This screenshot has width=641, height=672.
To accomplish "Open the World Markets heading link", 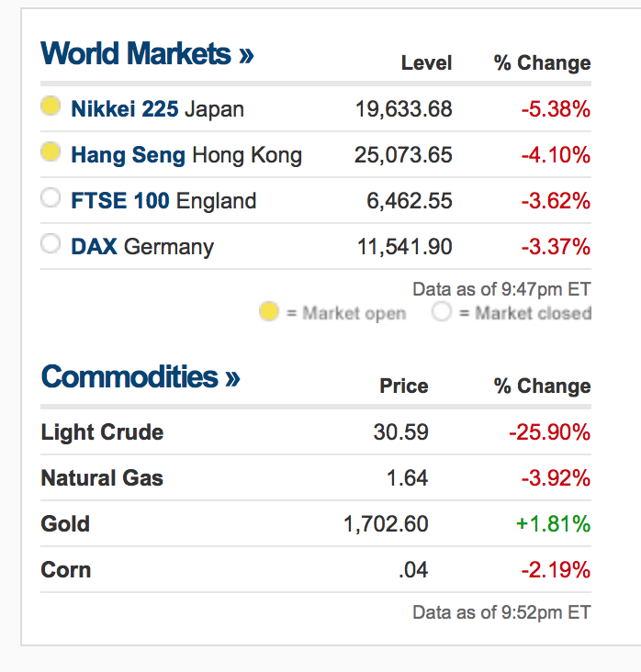I will (x=147, y=53).
